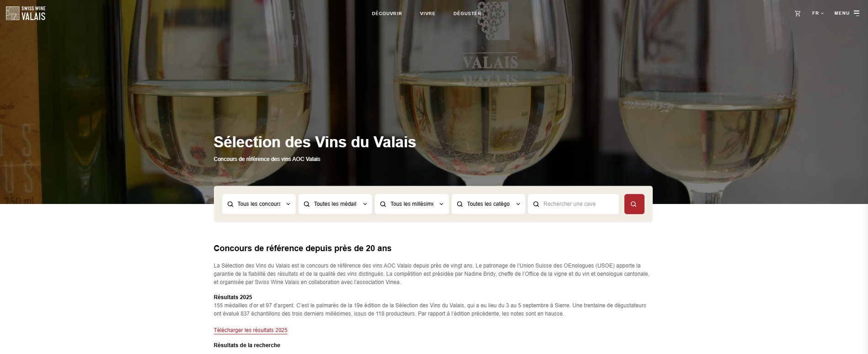Expand the Tous les concours dropdown
Image resolution: width=868 pixels, height=354 pixels.
click(x=259, y=204)
